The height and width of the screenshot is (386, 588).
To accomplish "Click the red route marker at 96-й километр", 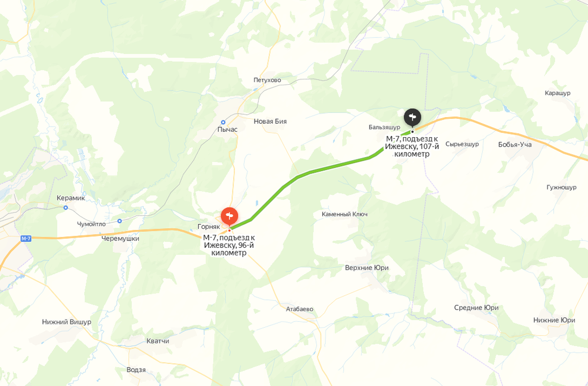I will pos(229,217).
